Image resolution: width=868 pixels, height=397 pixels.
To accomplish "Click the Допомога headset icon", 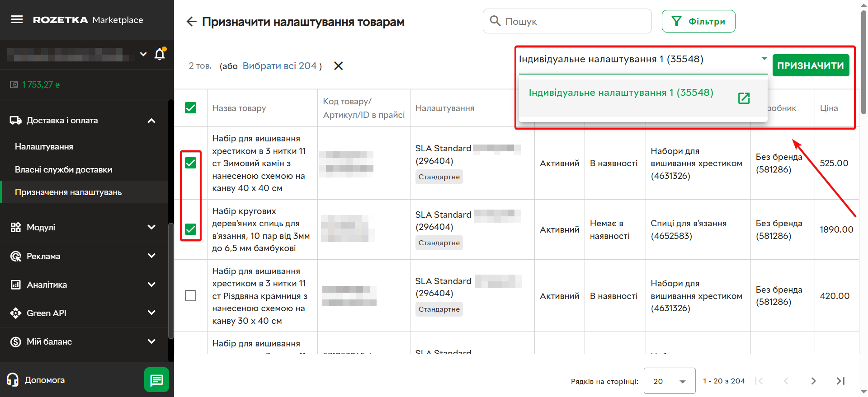I will [x=13, y=380].
